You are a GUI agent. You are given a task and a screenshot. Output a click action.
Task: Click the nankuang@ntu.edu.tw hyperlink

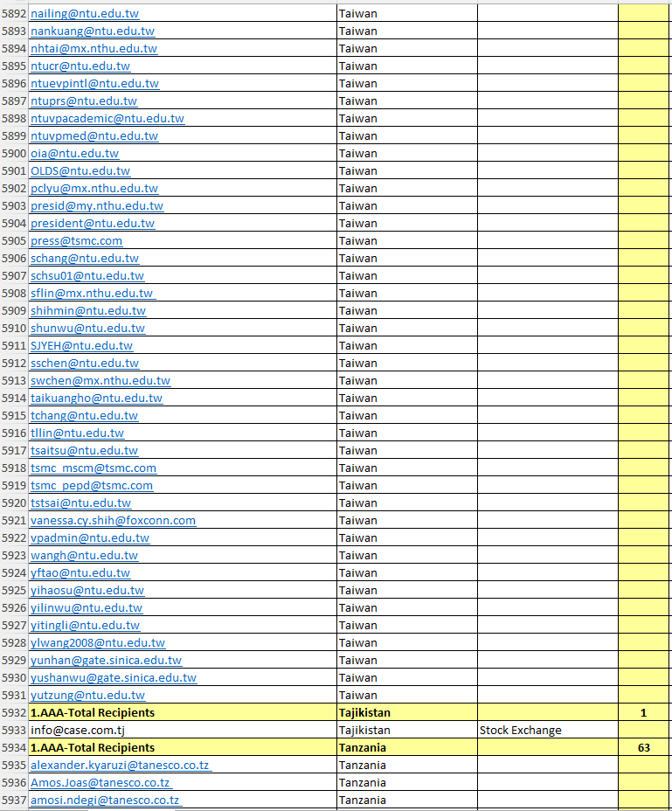pos(93,31)
